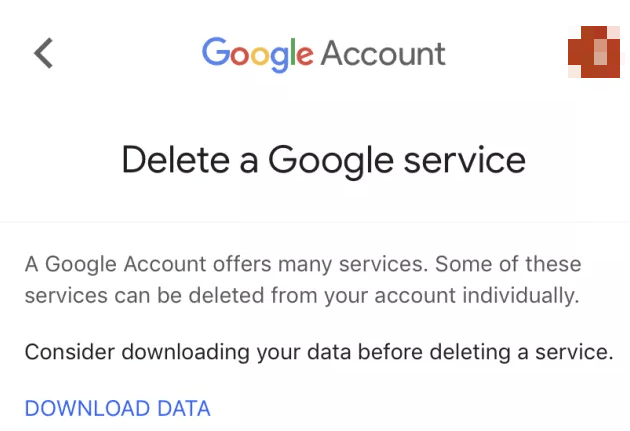Click the "Delete a Google service" heading
The height and width of the screenshot is (431, 630).
pos(323,160)
